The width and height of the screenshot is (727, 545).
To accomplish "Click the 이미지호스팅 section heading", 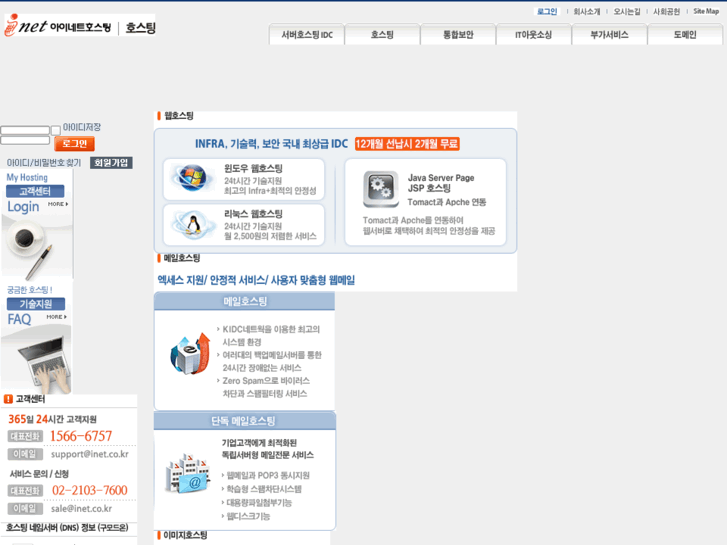I will tap(185, 535).
